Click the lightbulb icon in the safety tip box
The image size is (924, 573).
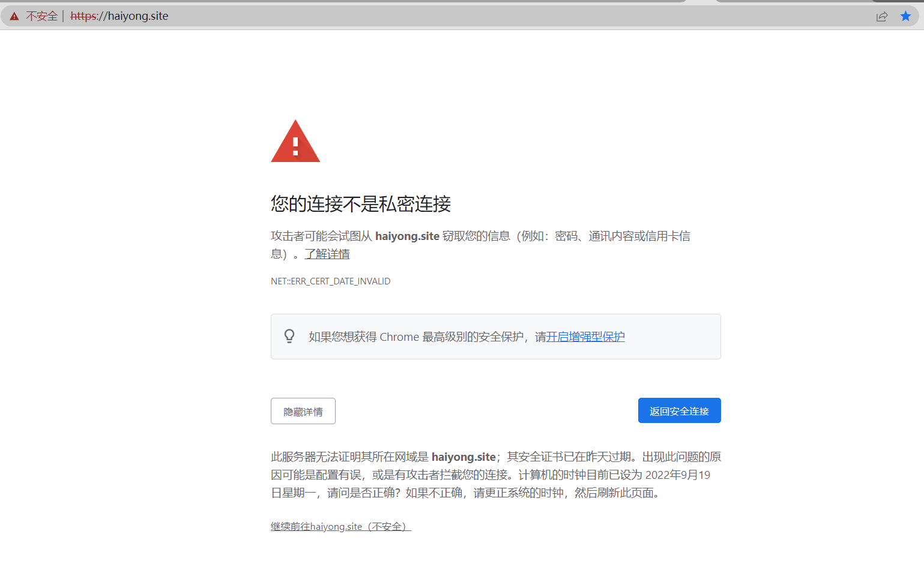click(290, 336)
